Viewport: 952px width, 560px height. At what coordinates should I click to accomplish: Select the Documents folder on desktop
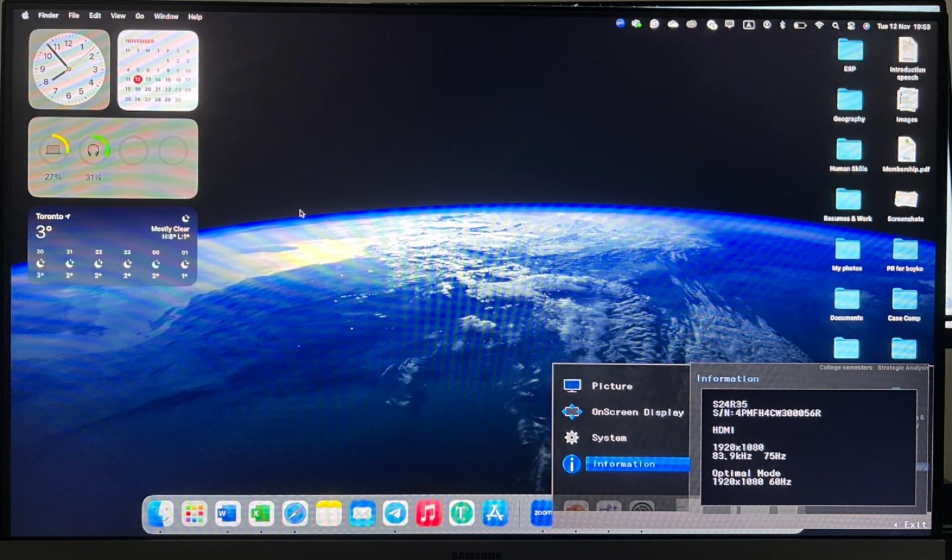[847, 305]
